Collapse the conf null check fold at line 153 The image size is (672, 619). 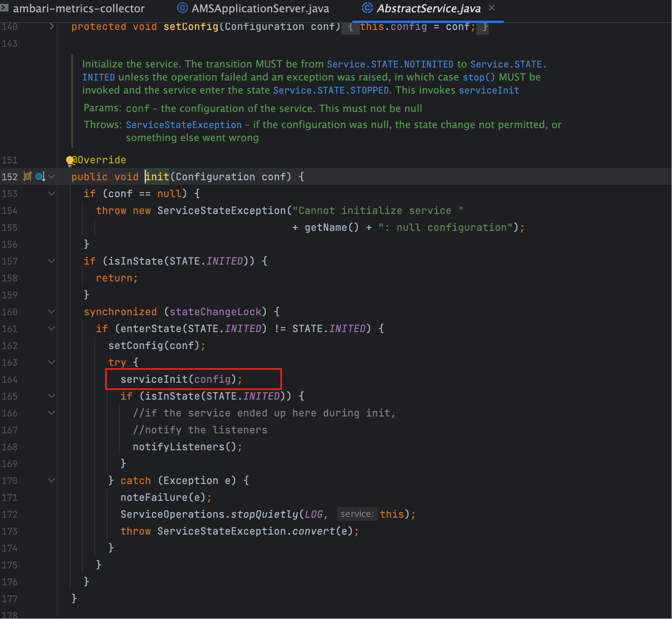[x=51, y=193]
